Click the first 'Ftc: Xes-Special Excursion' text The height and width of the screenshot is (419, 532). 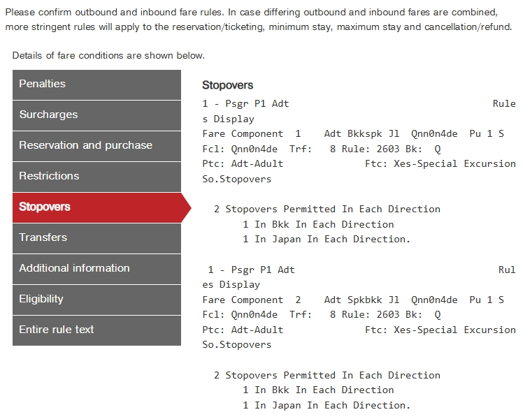[x=440, y=163]
